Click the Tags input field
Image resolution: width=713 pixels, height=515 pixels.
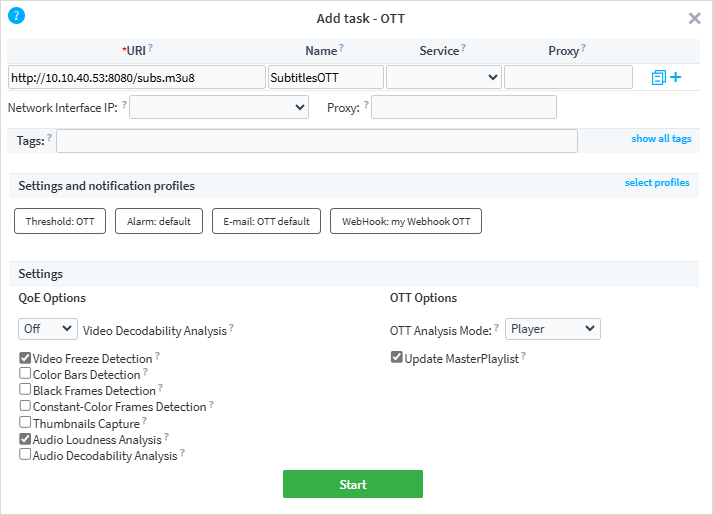pos(316,141)
